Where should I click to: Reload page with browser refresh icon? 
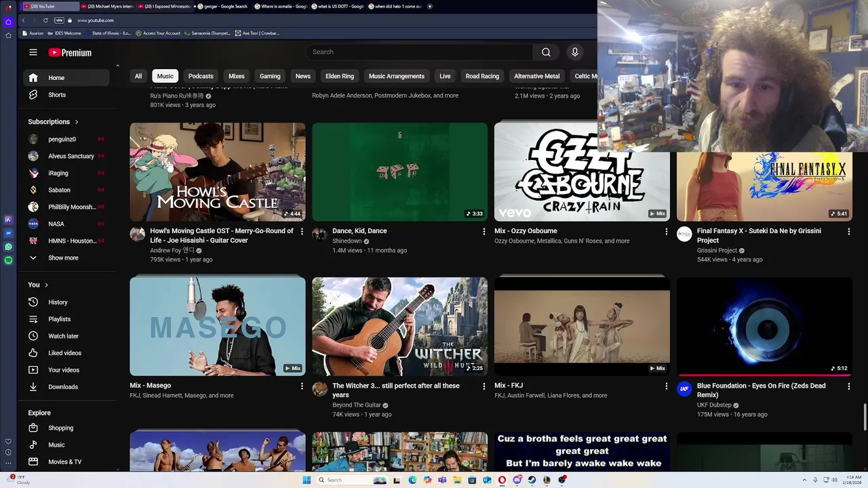pyautogui.click(x=45, y=20)
